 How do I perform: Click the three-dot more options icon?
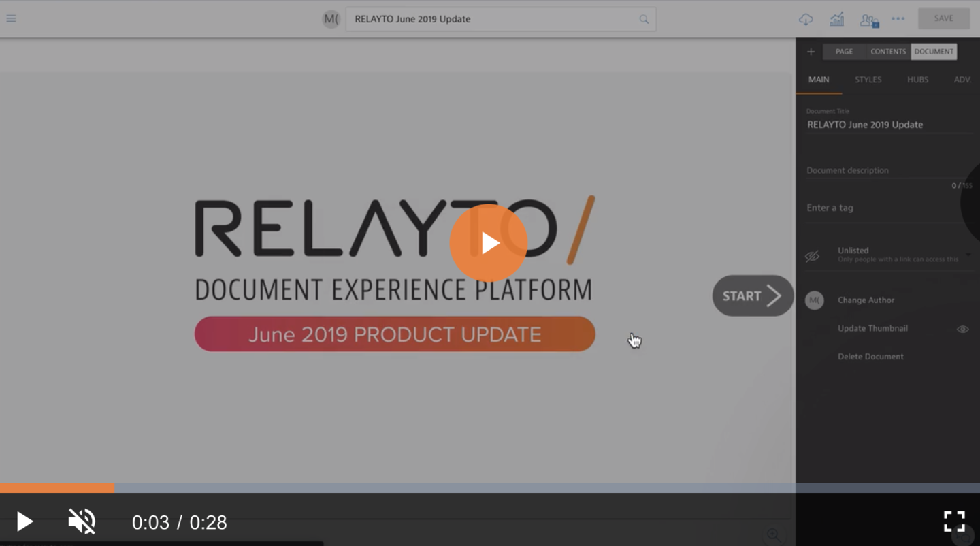pyautogui.click(x=898, y=19)
